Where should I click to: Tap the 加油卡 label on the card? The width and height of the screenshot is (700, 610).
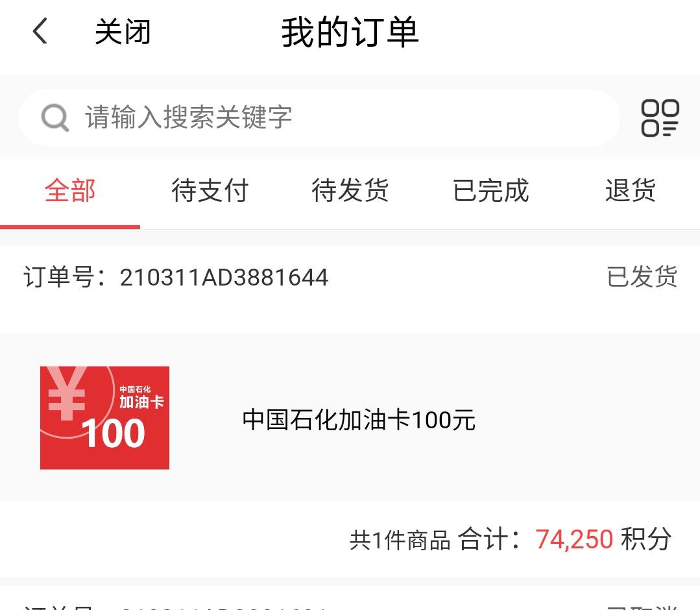[x=141, y=402]
